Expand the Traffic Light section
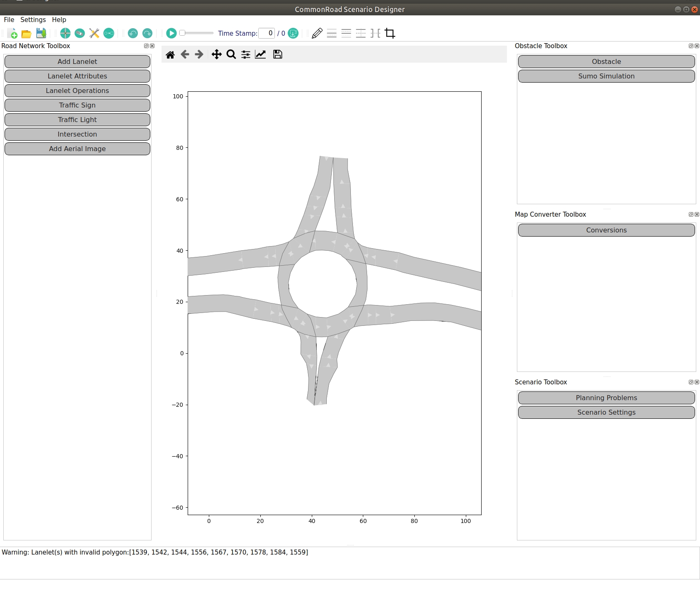The height and width of the screenshot is (589, 700). pyautogui.click(x=77, y=120)
